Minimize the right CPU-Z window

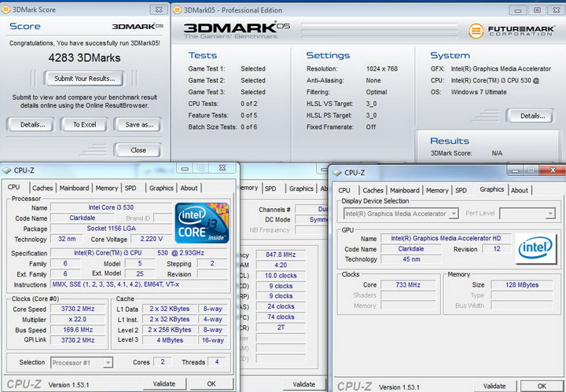pyautogui.click(x=515, y=170)
